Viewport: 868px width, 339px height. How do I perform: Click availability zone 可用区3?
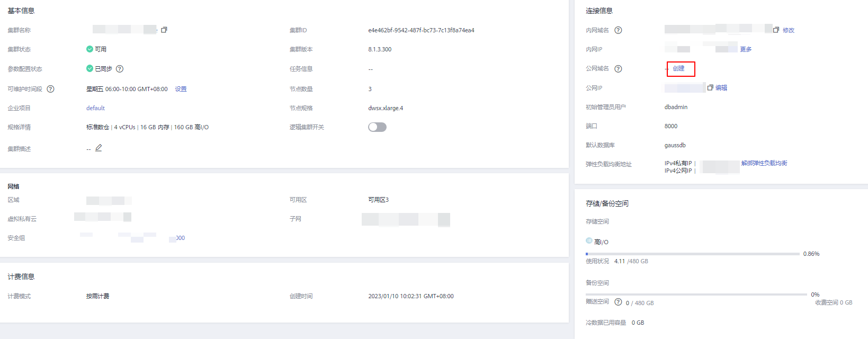pos(378,200)
